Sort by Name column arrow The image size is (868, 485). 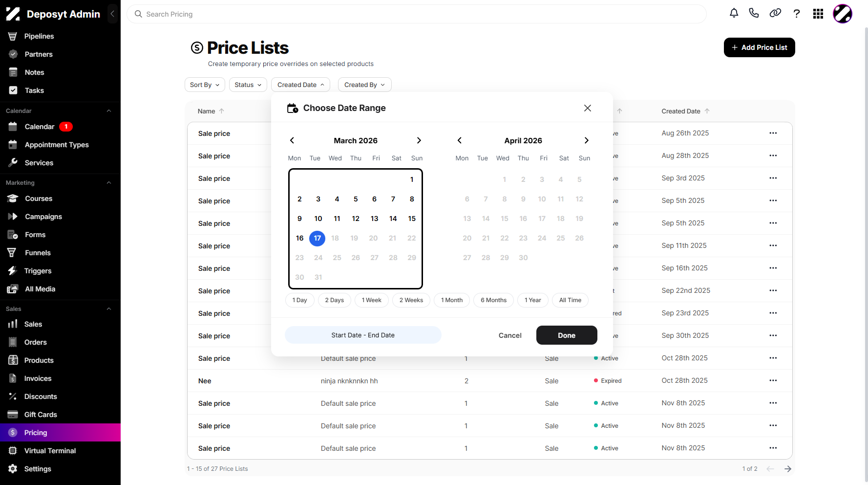coord(222,111)
